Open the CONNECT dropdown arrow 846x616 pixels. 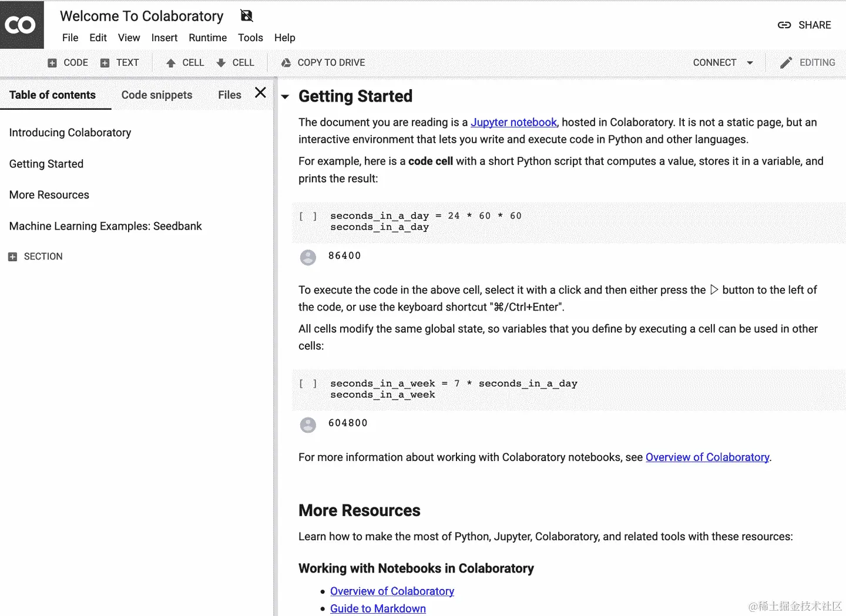coord(750,63)
